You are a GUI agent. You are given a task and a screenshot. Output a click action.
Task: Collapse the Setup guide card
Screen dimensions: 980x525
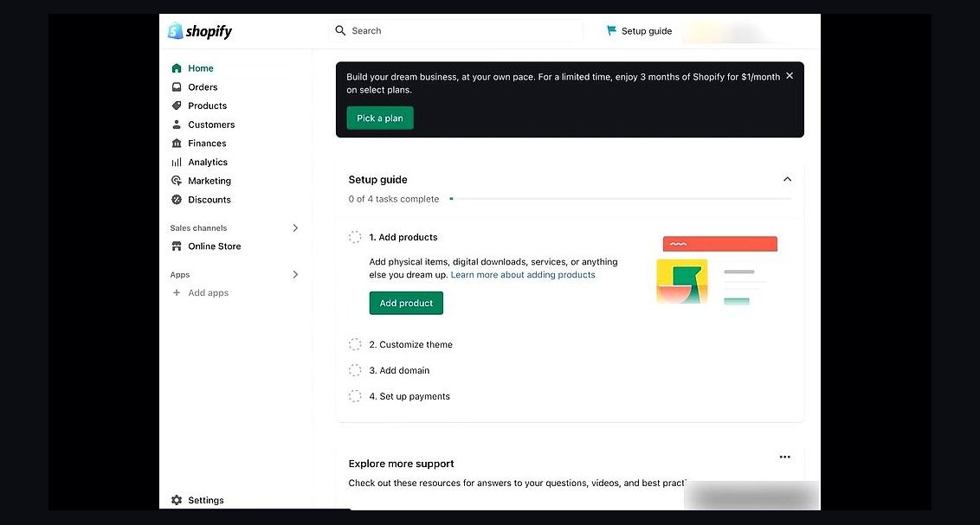tap(788, 179)
